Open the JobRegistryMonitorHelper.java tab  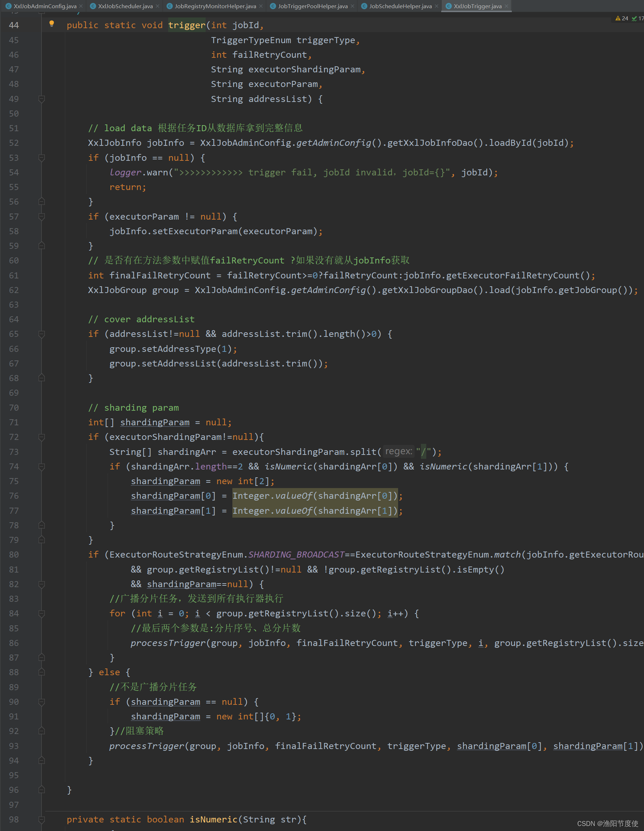[x=215, y=6]
